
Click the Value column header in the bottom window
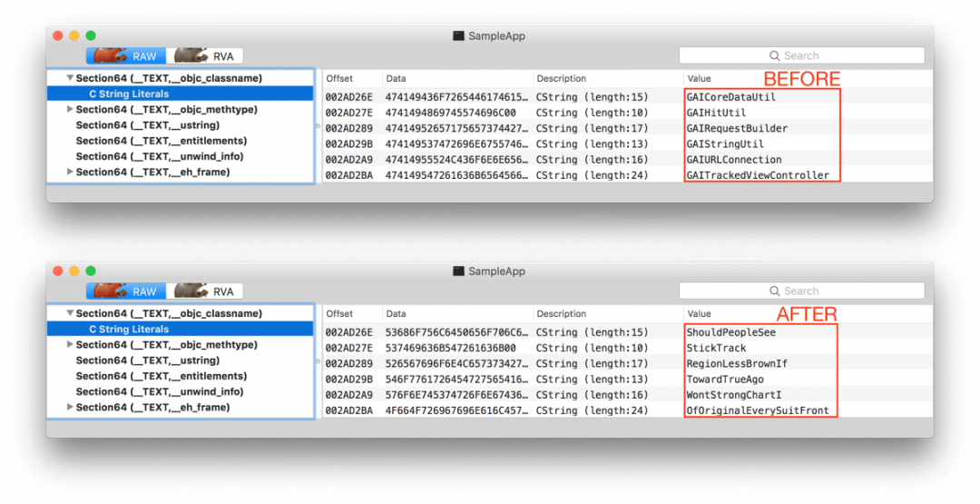click(699, 314)
